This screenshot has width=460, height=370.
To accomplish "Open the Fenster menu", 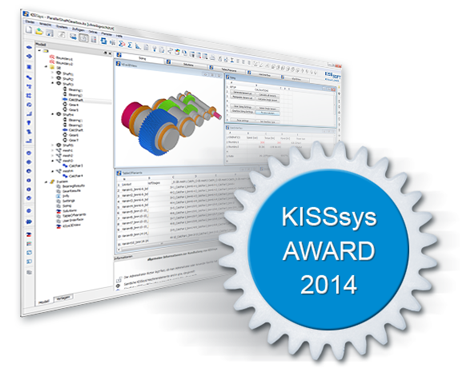I will (x=107, y=34).
